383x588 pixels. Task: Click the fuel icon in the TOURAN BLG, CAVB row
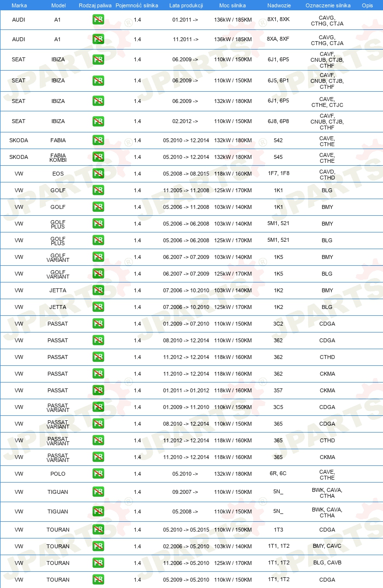pos(98,563)
